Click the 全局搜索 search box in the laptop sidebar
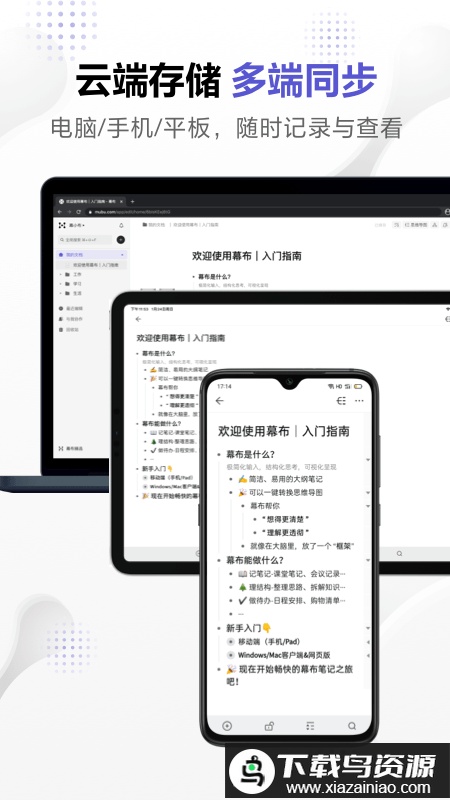The image size is (450, 800). (86, 239)
